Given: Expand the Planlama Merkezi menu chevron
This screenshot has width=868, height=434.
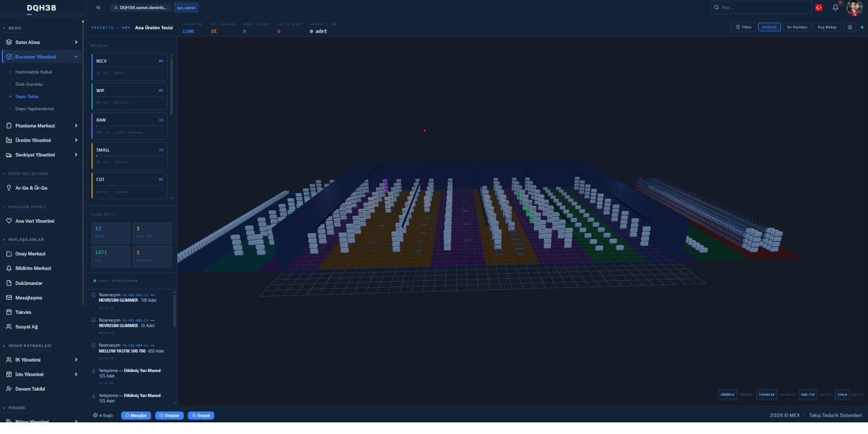Looking at the screenshot, I should [x=76, y=126].
